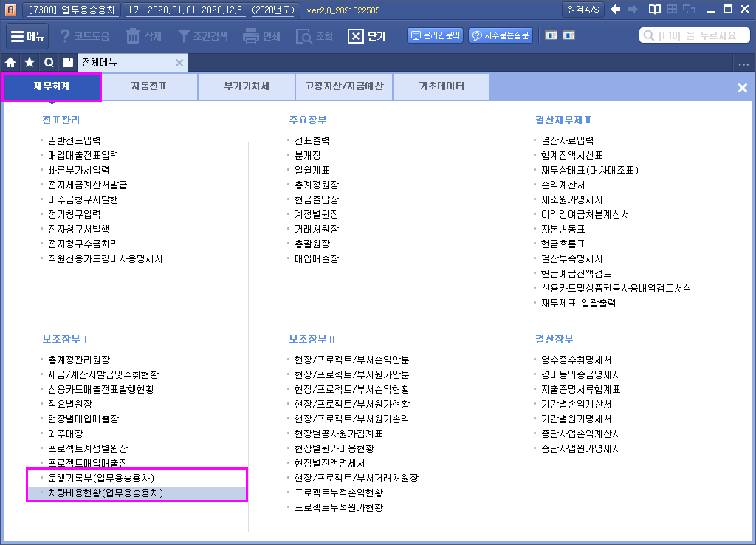Image resolution: width=756 pixels, height=545 pixels.
Task: Expand the tab overflow ellipsis button
Action: pyautogui.click(x=743, y=64)
